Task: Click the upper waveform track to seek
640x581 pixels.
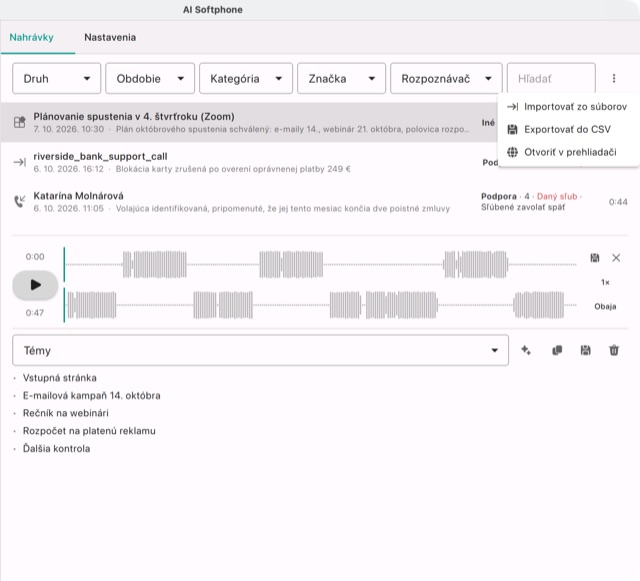Action: click(x=320, y=265)
